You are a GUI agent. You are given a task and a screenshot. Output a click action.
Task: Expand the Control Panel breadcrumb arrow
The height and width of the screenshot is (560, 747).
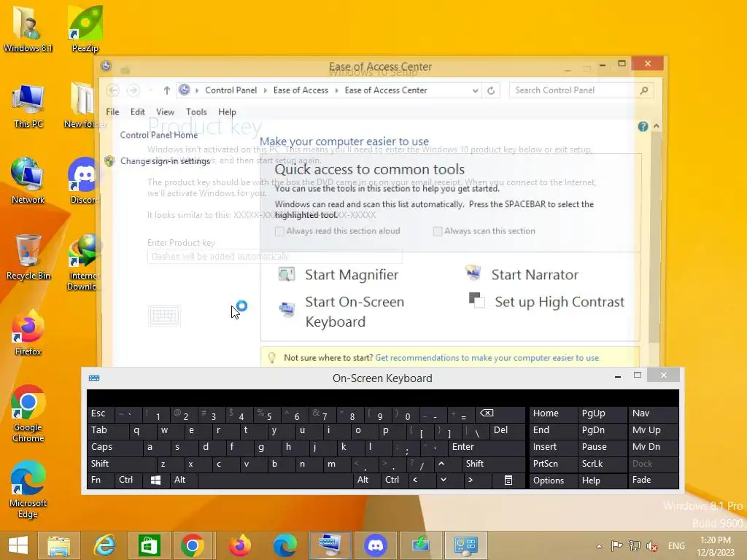click(266, 90)
